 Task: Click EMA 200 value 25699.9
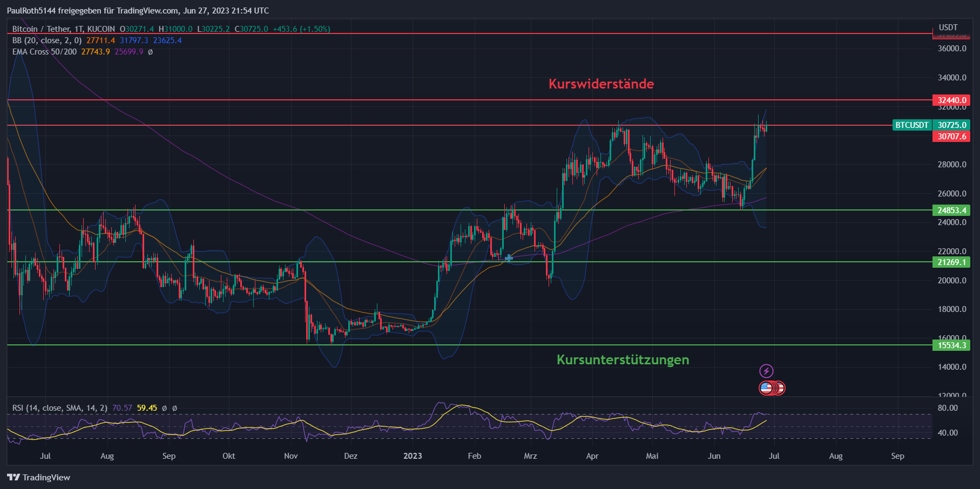129,52
